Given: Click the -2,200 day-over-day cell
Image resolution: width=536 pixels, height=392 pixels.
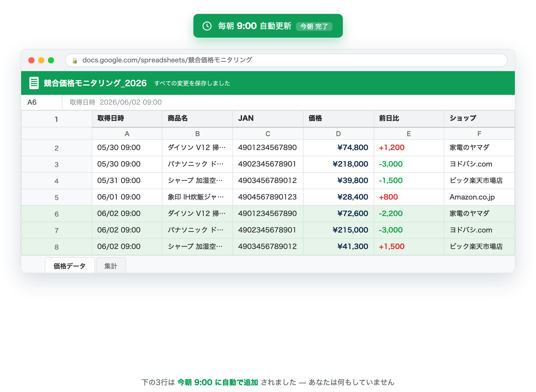Looking at the screenshot, I should pos(409,214).
